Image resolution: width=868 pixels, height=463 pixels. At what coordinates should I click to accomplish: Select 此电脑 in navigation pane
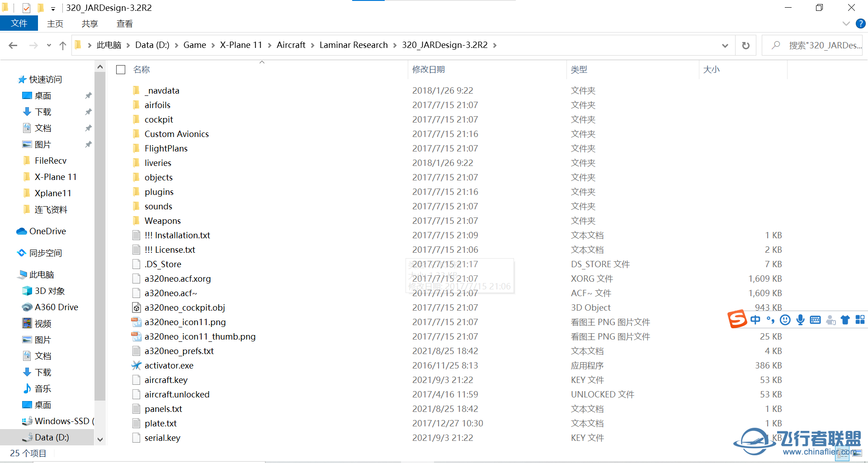pos(42,274)
